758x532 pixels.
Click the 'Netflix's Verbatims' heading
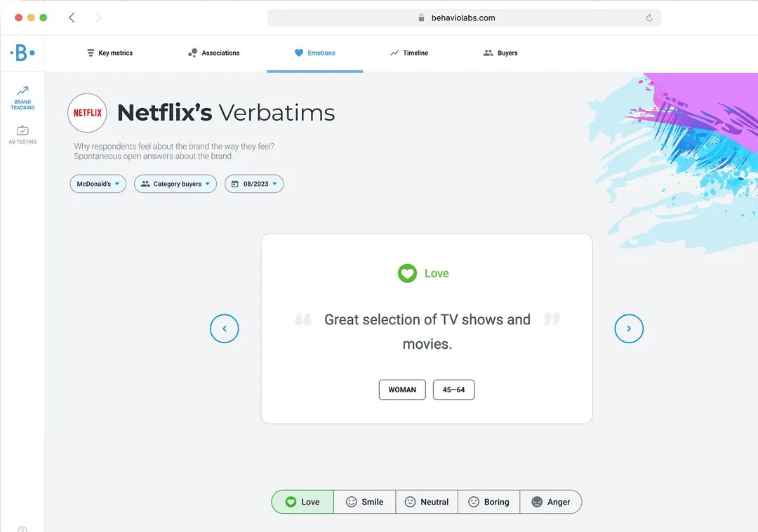click(x=226, y=112)
